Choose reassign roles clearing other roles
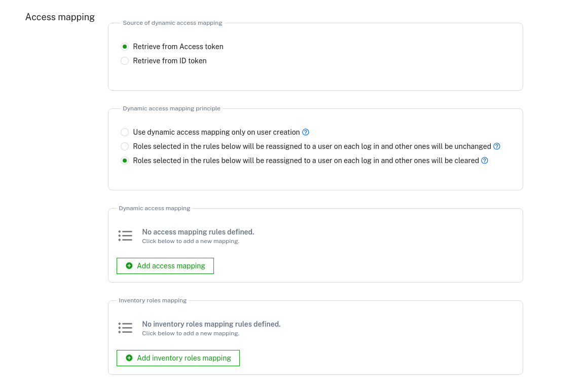Screen dimensions: 582x392 coord(125,161)
